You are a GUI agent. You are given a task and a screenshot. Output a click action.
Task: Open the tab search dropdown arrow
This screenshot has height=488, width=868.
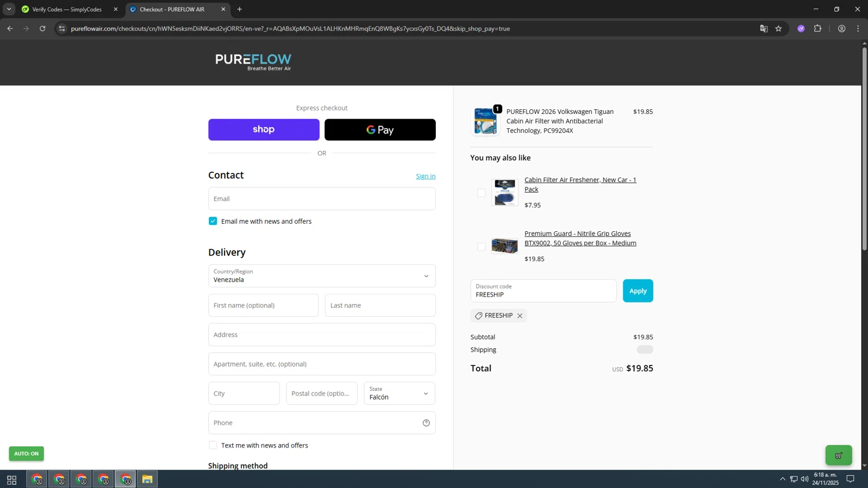[x=9, y=9]
